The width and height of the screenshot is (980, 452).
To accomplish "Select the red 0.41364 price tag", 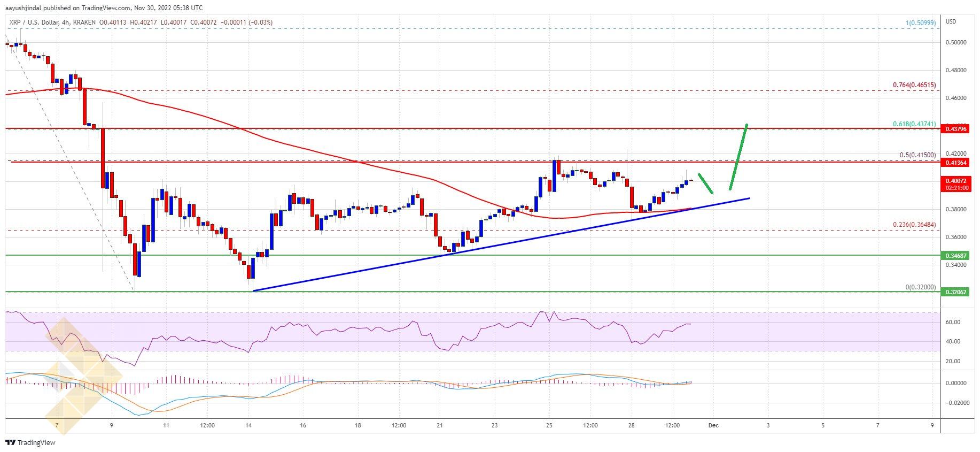I will pos(955,163).
